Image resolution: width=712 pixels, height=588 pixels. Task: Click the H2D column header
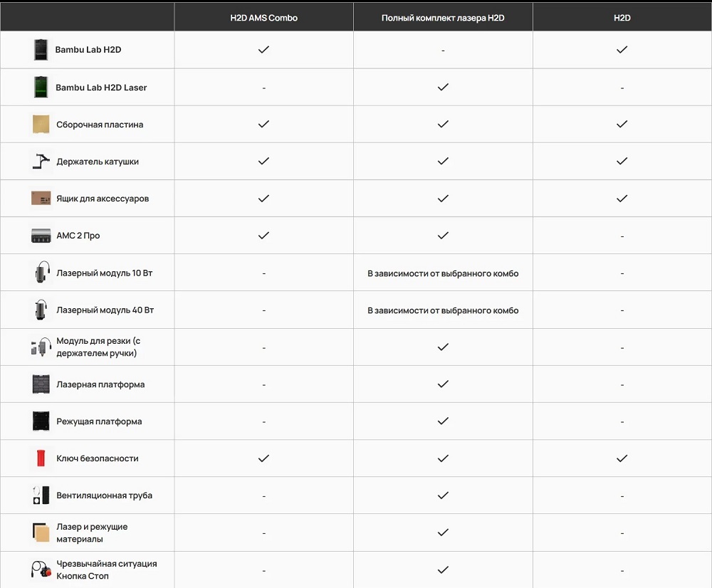coord(622,18)
